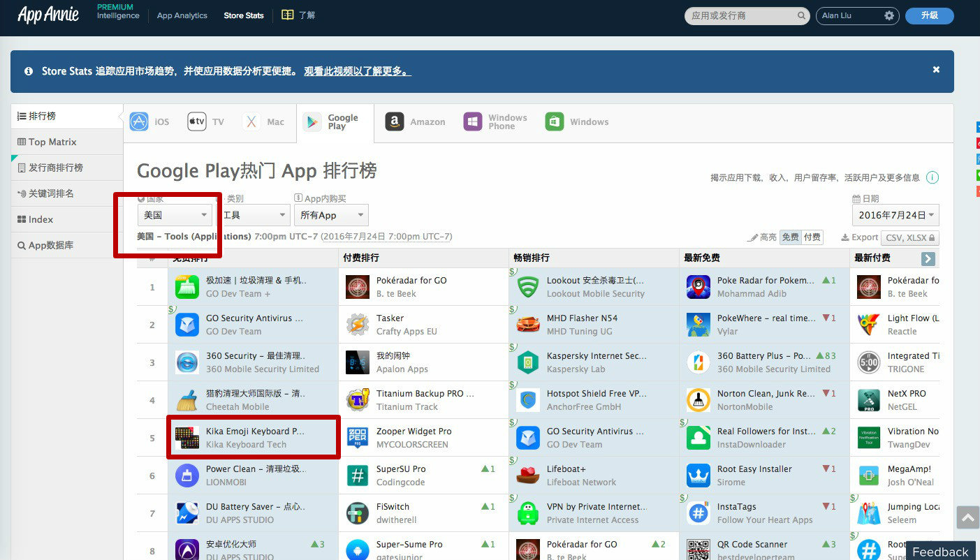This screenshot has width=980, height=560.
Task: Click the CSV, XLSX locked button
Action: [910, 238]
